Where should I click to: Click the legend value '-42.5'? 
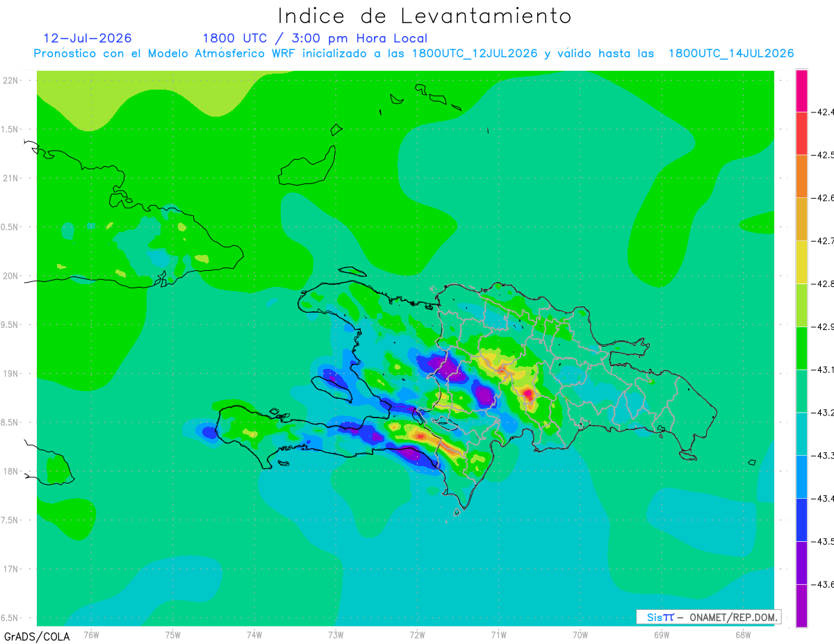823,155
